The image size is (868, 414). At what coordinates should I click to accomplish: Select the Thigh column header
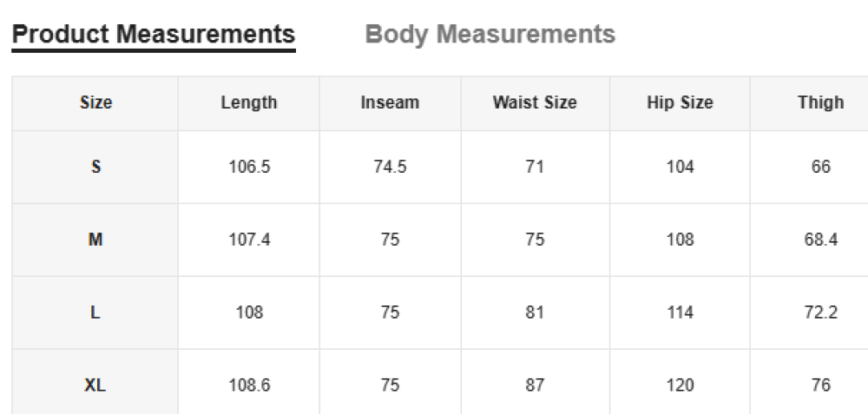tap(820, 102)
